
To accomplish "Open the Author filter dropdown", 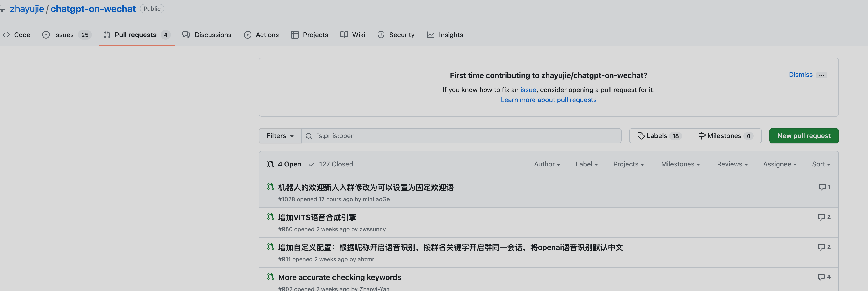I will [547, 164].
